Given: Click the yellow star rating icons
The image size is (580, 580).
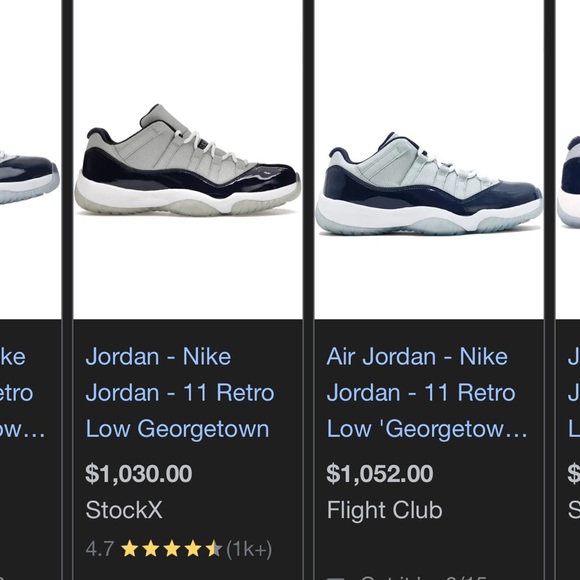Looking at the screenshot, I should 172,549.
